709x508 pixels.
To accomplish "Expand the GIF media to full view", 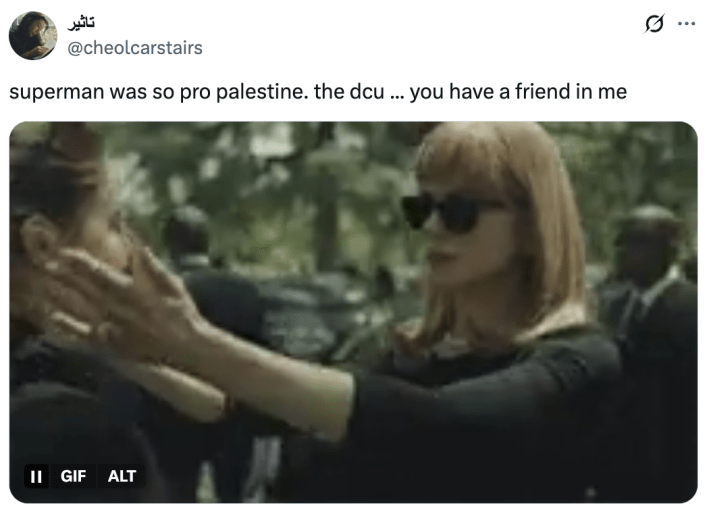I will [353, 312].
